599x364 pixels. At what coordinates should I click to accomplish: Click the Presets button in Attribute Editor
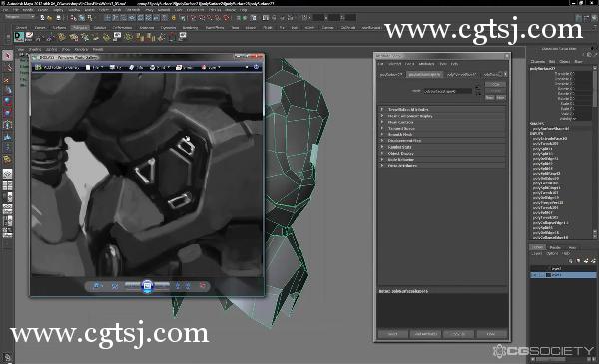(495, 91)
